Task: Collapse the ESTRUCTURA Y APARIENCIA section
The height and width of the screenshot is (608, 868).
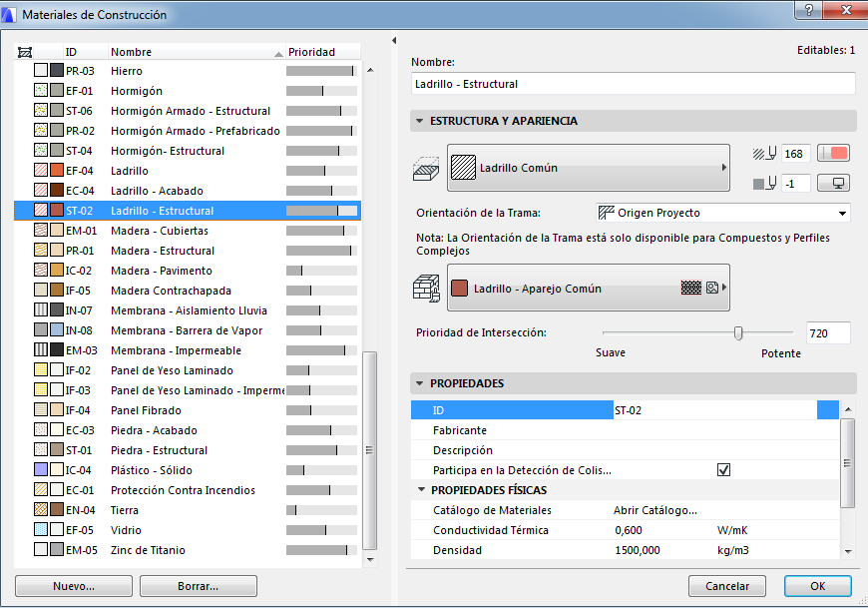Action: coord(420,121)
